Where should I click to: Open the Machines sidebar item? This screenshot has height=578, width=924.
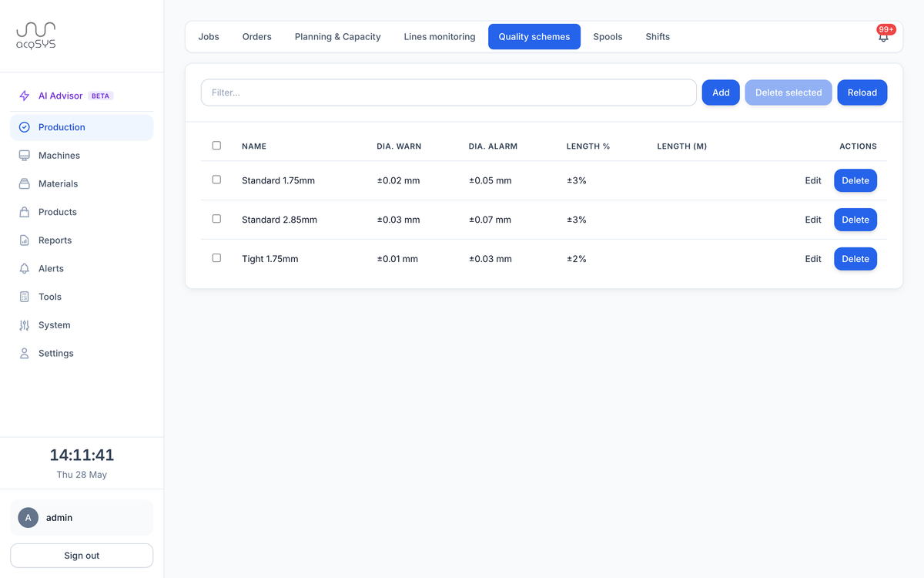click(82, 156)
